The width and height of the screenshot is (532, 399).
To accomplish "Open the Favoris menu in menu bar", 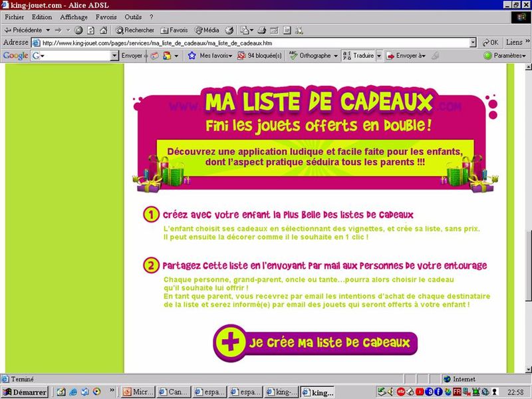I will (106, 17).
